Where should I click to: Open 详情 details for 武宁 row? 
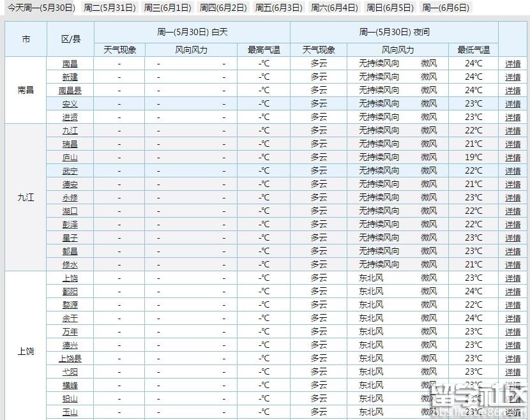[x=513, y=171]
